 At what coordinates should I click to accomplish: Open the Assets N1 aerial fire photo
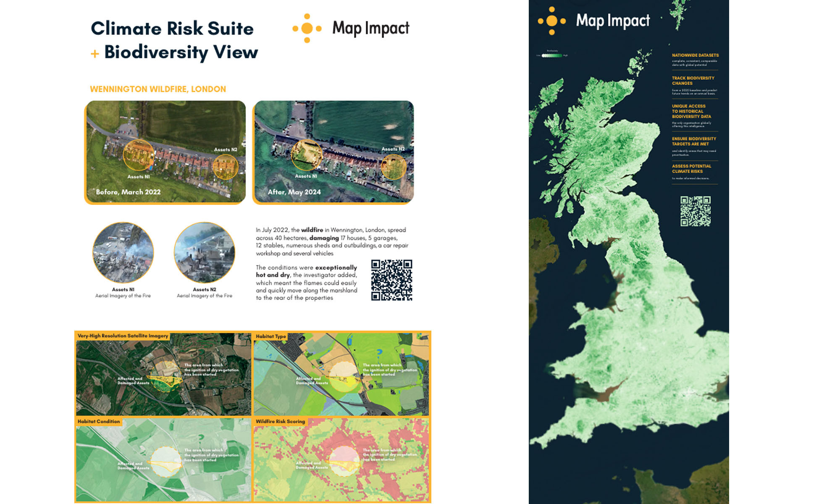click(x=123, y=252)
